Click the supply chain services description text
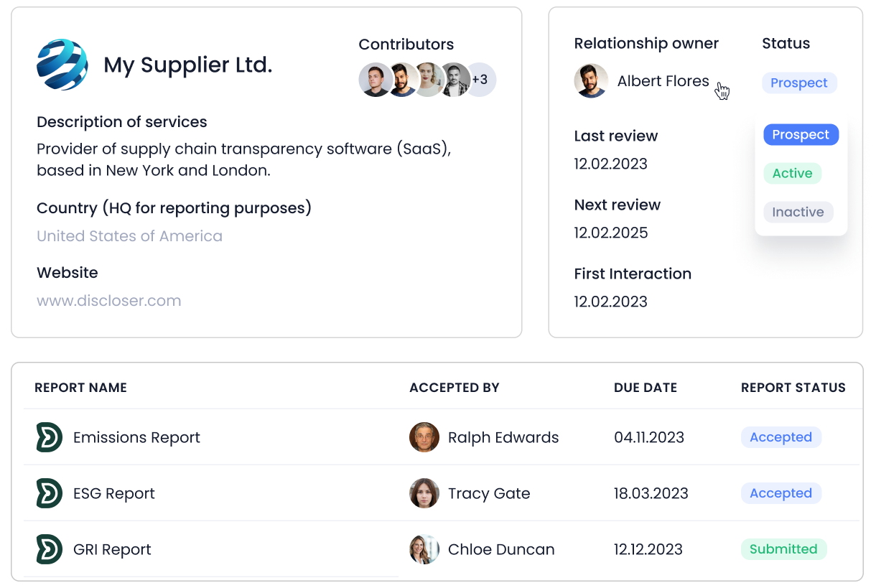This screenshot has width=876, height=588. pos(244,159)
